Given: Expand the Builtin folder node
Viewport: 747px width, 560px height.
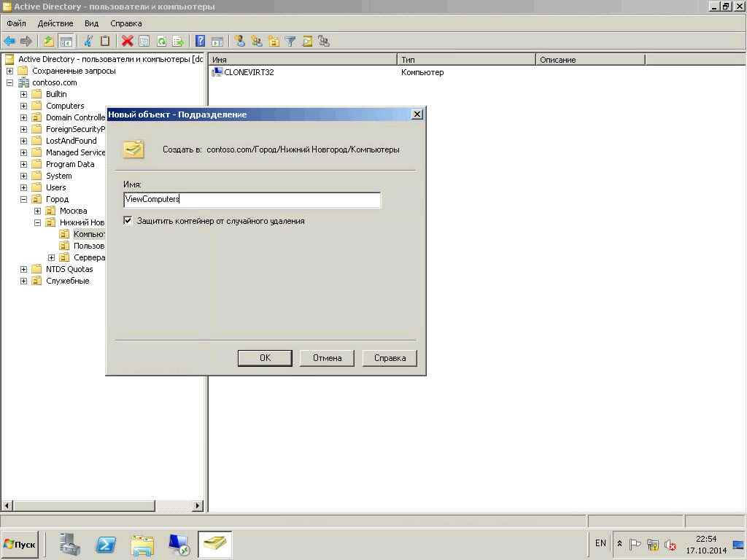Looking at the screenshot, I should 23,94.
